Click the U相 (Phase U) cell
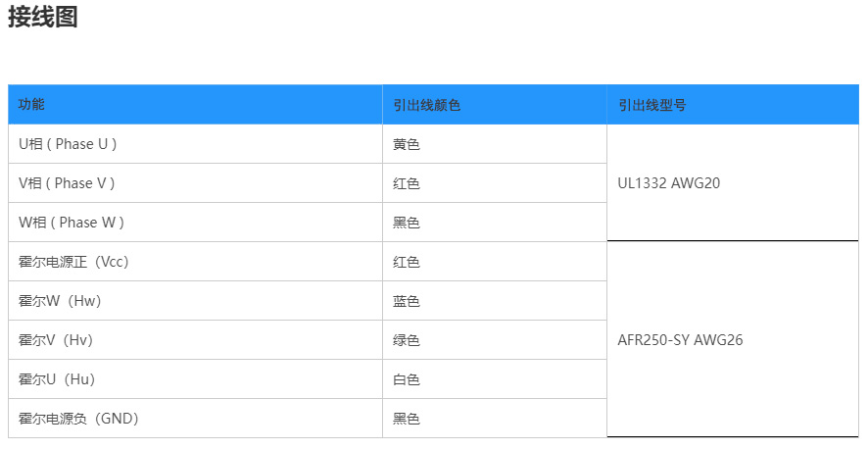 point(68,144)
